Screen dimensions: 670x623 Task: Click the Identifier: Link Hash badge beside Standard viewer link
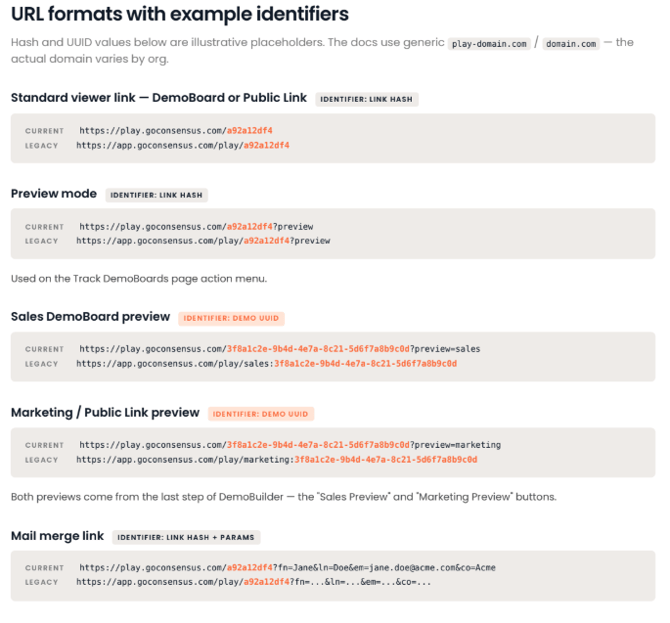[x=367, y=99]
